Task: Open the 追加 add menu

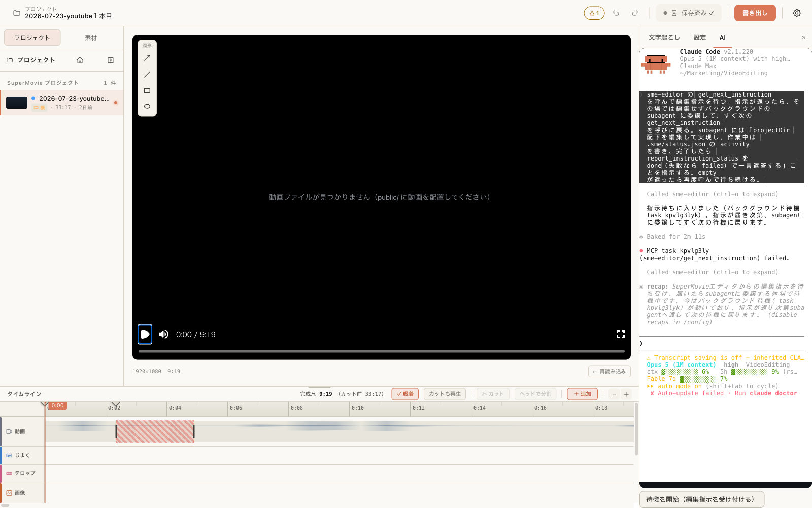Action: pos(583,394)
